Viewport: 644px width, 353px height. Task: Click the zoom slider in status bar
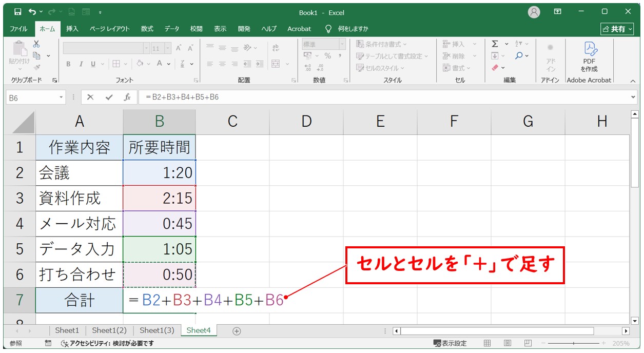pos(573,343)
